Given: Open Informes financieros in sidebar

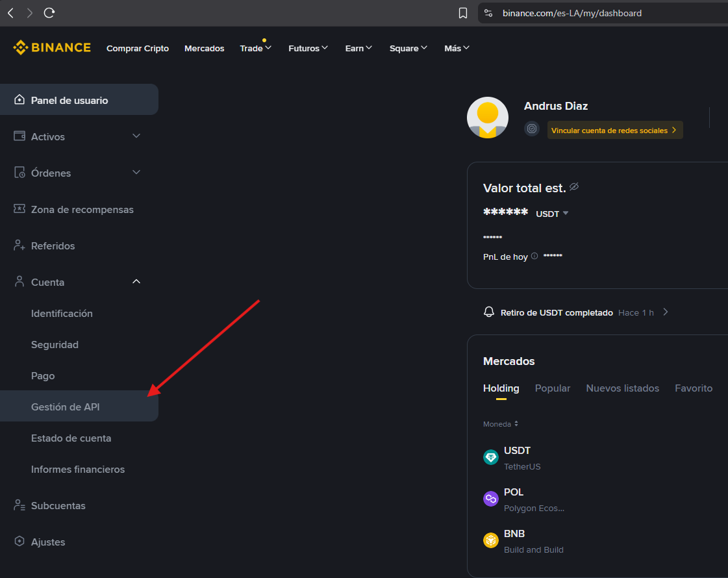Looking at the screenshot, I should click(78, 470).
